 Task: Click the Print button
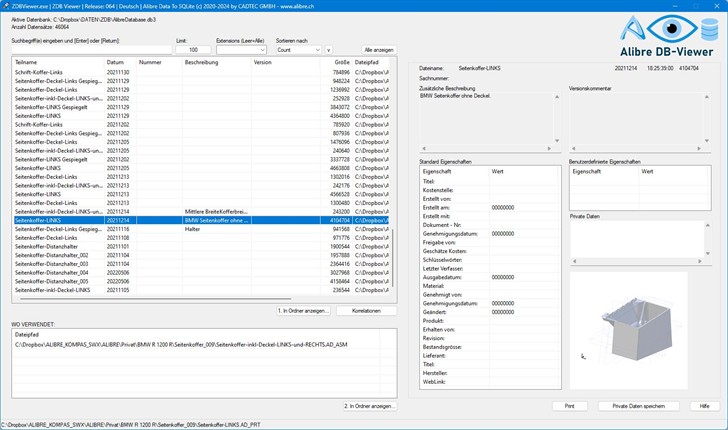pyautogui.click(x=570, y=406)
